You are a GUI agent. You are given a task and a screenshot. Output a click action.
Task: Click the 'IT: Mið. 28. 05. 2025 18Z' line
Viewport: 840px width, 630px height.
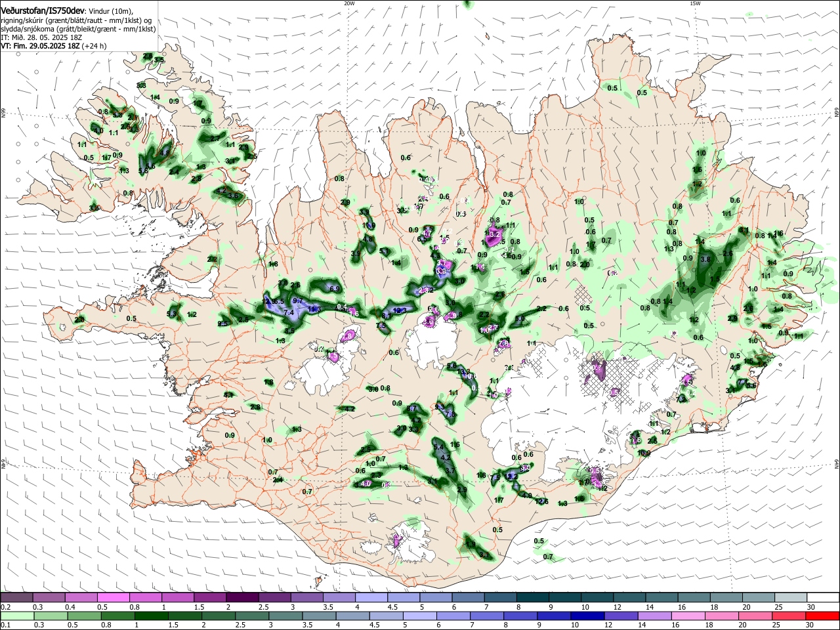(x=41, y=37)
